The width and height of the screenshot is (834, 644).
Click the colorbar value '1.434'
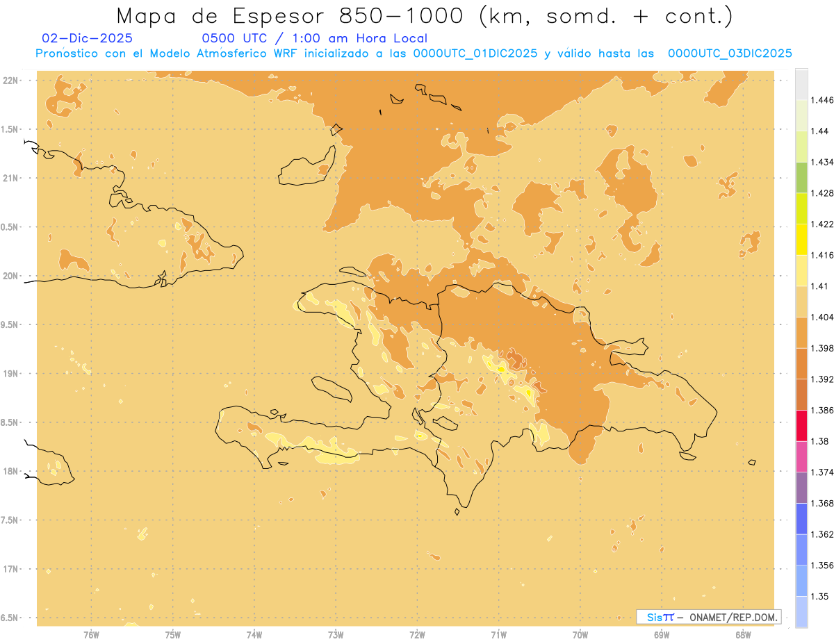[x=822, y=162]
